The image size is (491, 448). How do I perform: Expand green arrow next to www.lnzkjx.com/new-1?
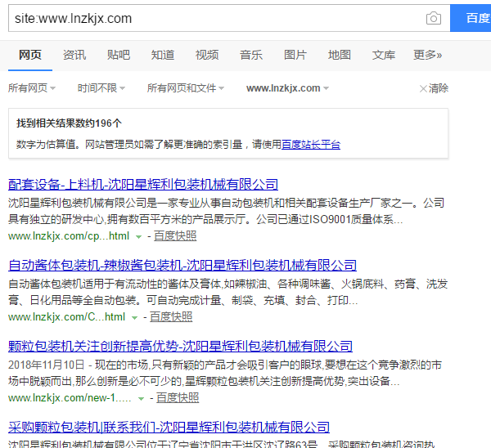tap(142, 399)
